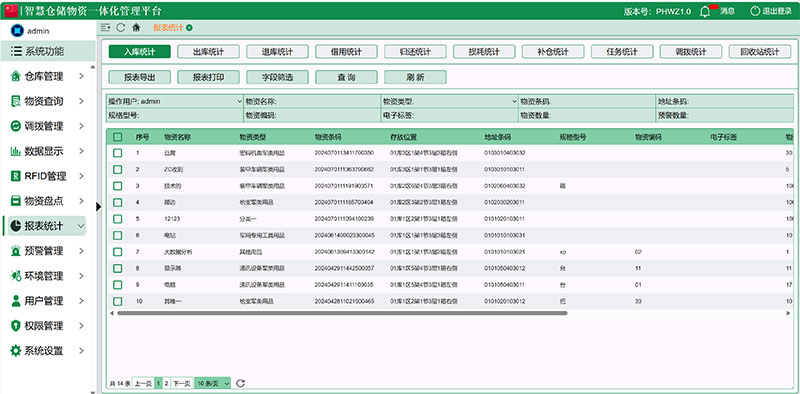Click the 数据显示 bar chart icon
Viewport: 800px width, 394px height.
pos(16,151)
